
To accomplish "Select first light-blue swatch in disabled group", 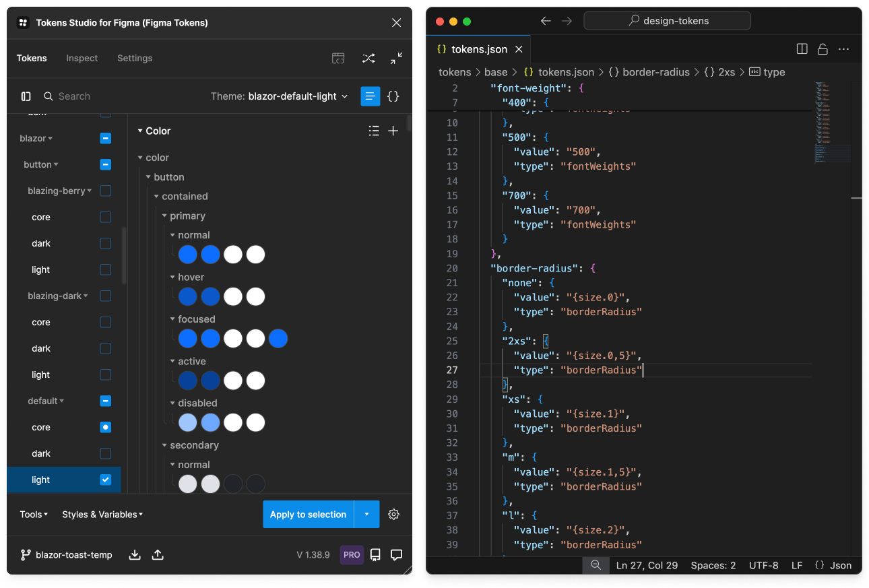I will point(188,423).
